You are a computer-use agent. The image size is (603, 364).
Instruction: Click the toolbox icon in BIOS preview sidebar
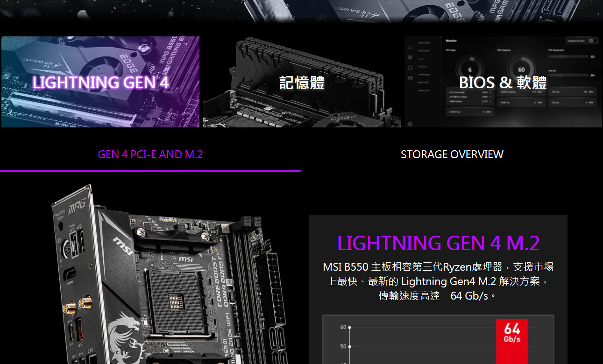(x=410, y=78)
